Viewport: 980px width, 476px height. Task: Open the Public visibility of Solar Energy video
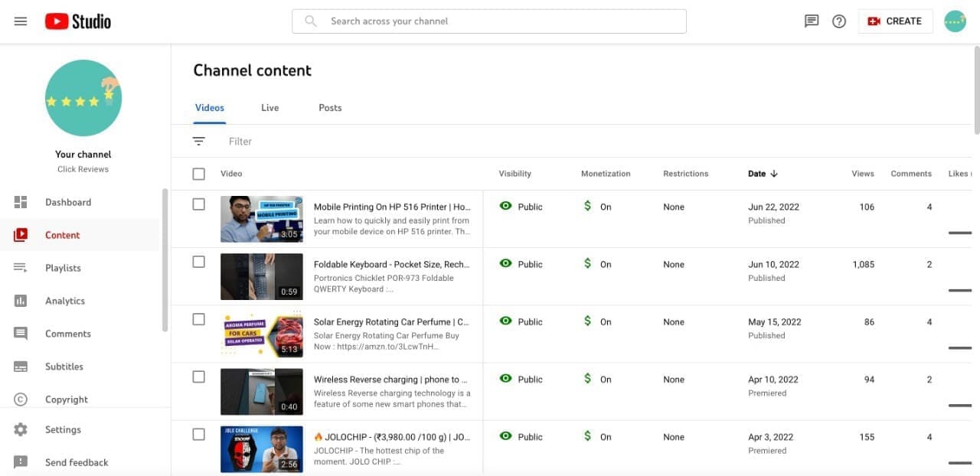pos(521,322)
